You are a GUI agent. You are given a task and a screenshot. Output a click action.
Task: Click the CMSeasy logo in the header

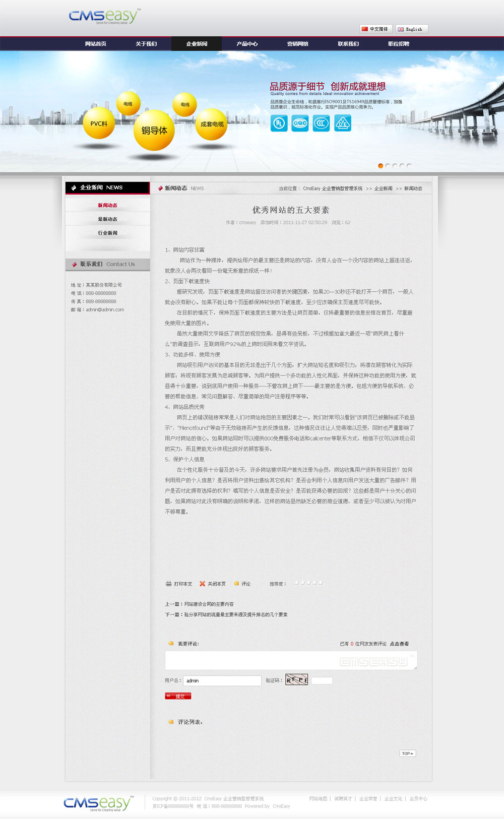pyautogui.click(x=104, y=16)
